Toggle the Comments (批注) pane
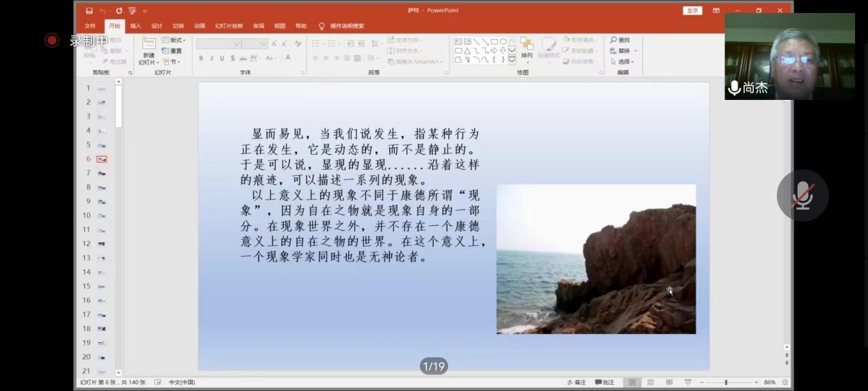 click(x=605, y=382)
